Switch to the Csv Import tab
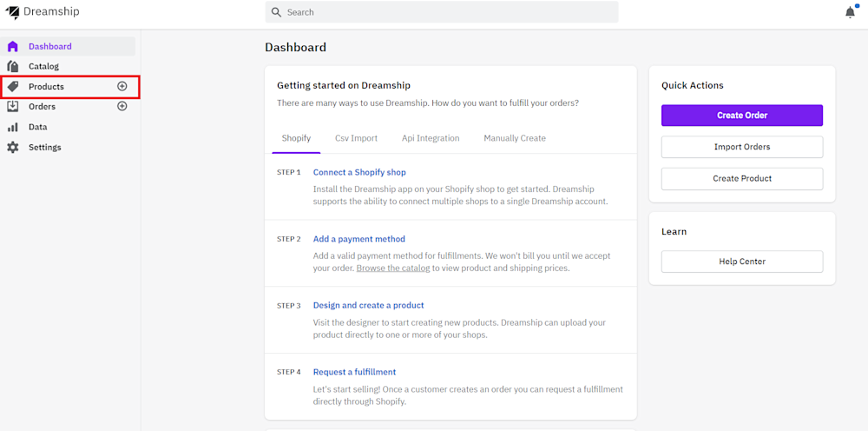Image resolution: width=868 pixels, height=431 pixels. tap(357, 138)
